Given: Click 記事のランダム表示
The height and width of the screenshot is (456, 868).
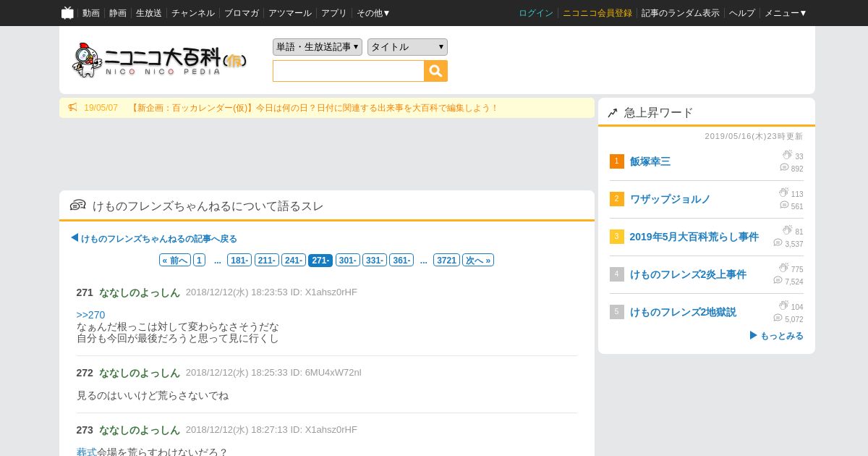Looking at the screenshot, I should point(681,13).
